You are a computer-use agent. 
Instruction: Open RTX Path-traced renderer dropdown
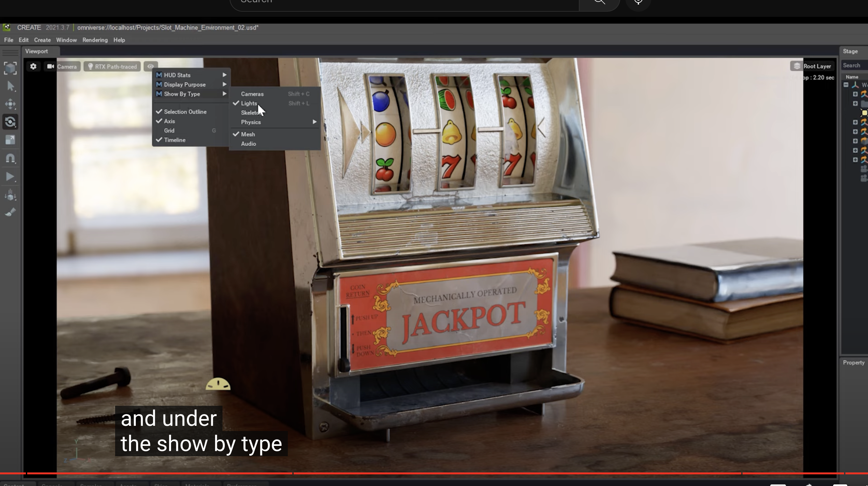tap(113, 66)
